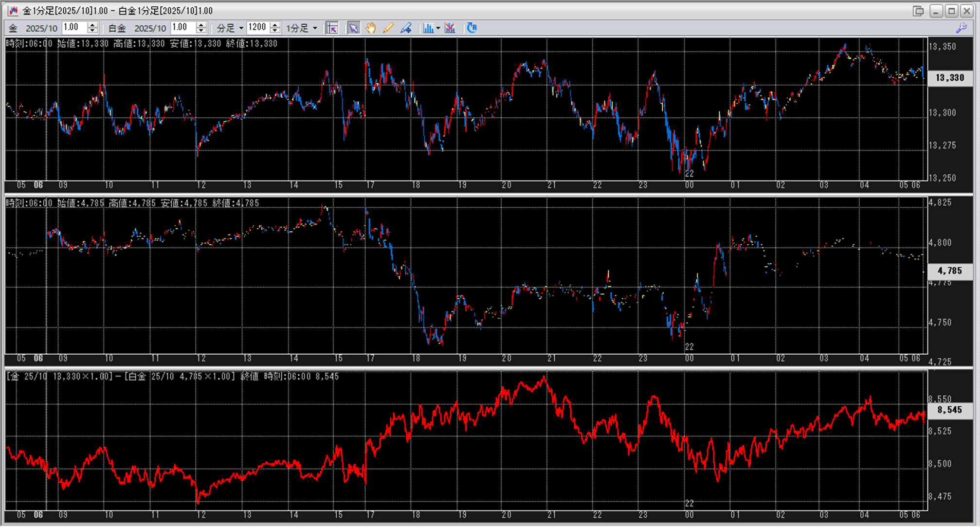The width and height of the screenshot is (980, 527).
Task: Click the blue pen edit tool
Action: click(x=406, y=28)
